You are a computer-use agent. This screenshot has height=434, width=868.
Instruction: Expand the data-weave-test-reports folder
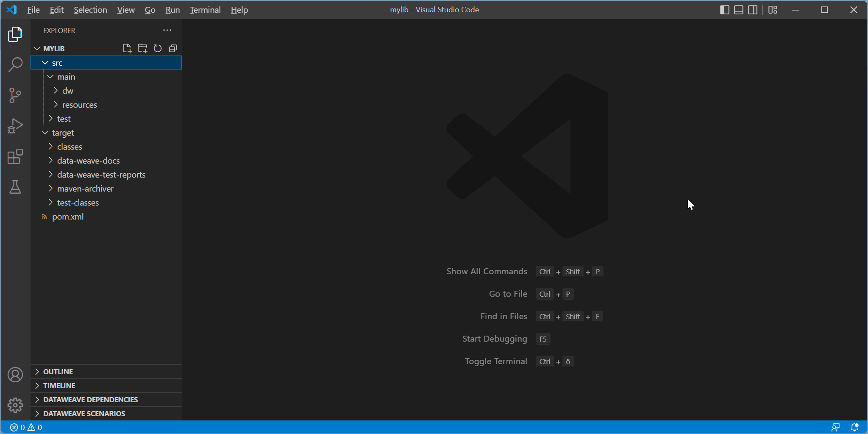click(106, 175)
